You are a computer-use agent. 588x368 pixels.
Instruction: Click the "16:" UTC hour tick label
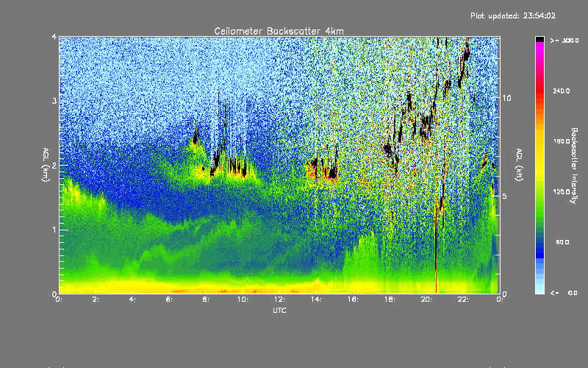(353, 300)
